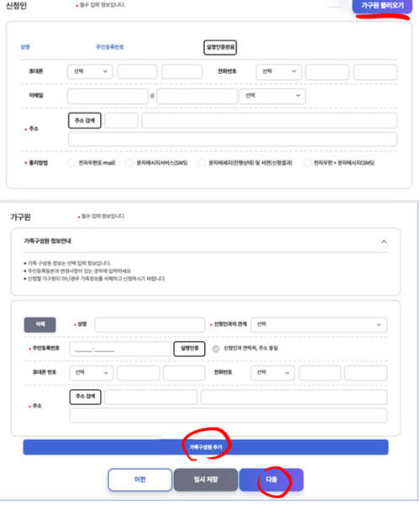The image size is (420, 505).
Task: Click household member 성명 input field
Action: coord(150,324)
